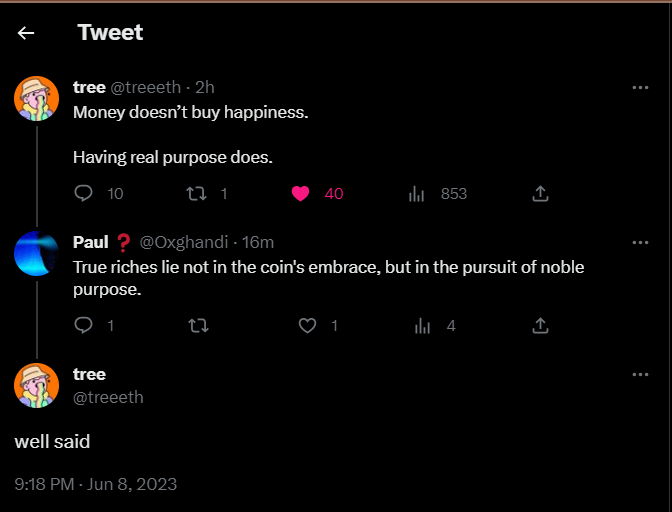View analytics for tweet with 853 views

[416, 194]
